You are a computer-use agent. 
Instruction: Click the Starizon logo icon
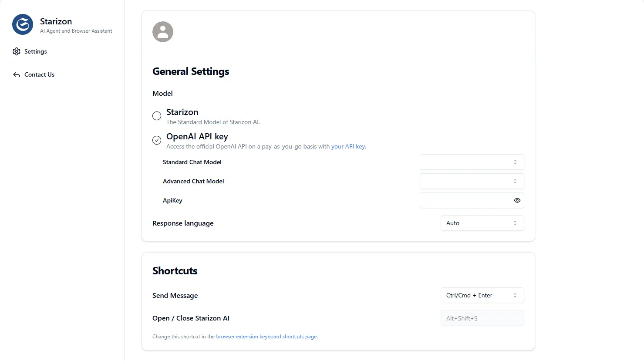[23, 25]
